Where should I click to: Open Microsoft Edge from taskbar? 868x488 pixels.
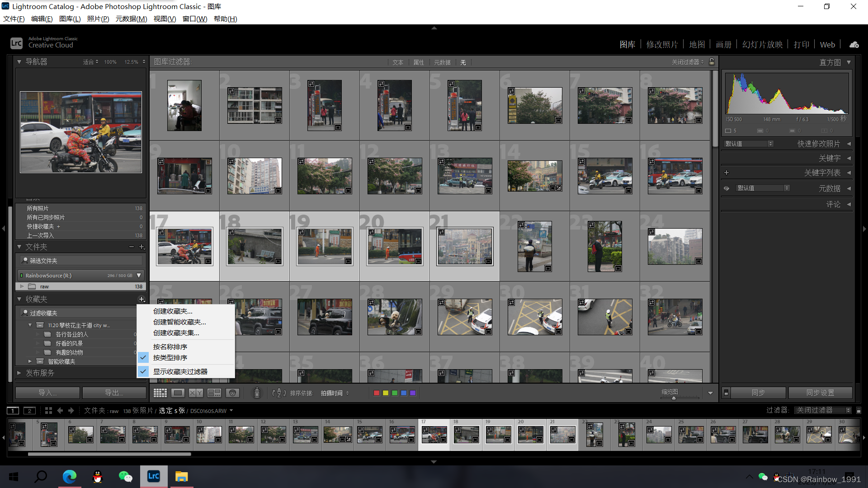pos(69,476)
